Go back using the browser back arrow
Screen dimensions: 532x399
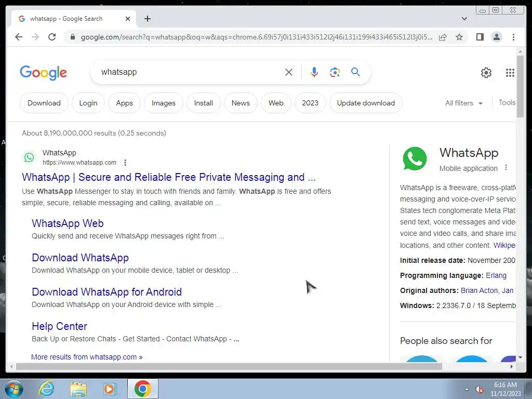pyautogui.click(x=19, y=37)
